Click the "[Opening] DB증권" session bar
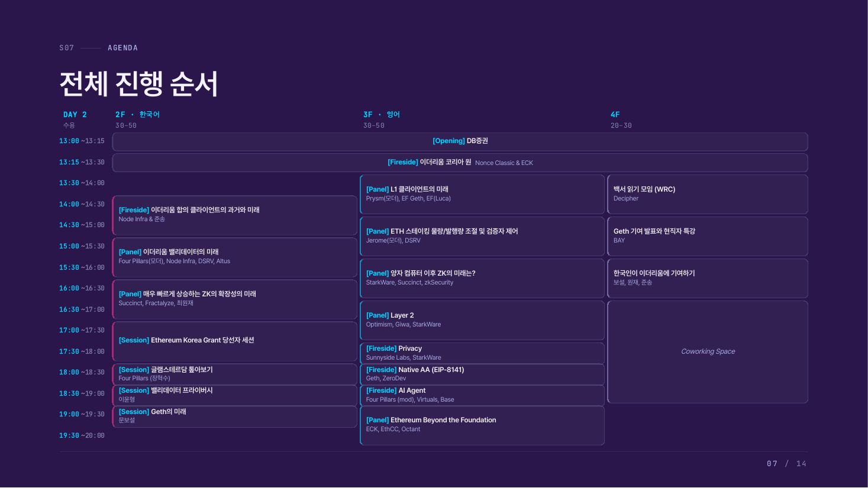The width and height of the screenshot is (868, 488). click(460, 141)
